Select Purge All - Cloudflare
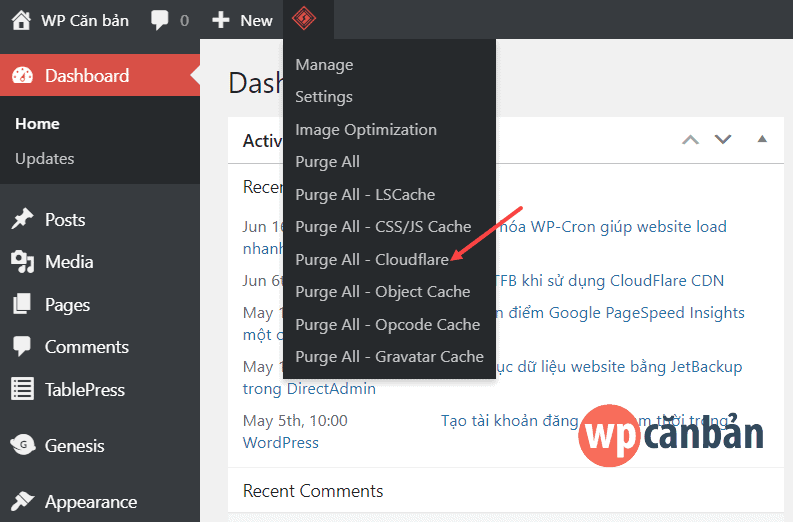Image resolution: width=793 pixels, height=522 pixels. pyautogui.click(x=372, y=259)
